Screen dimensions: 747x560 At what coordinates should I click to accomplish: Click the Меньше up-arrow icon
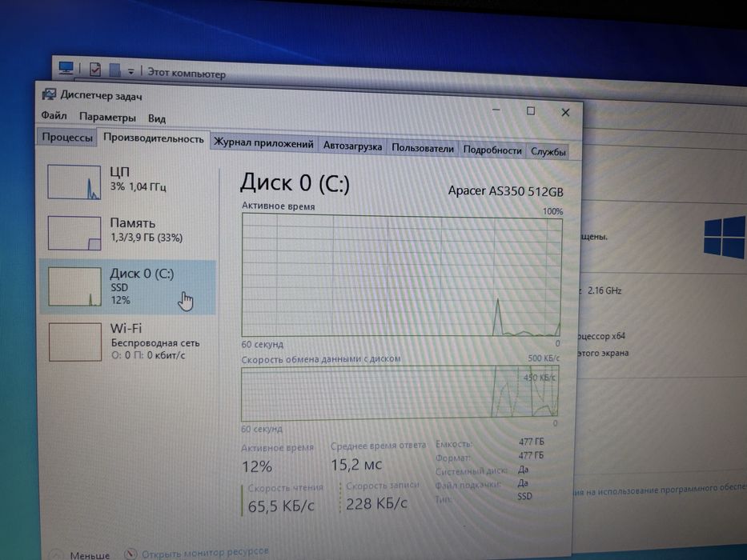click(56, 555)
